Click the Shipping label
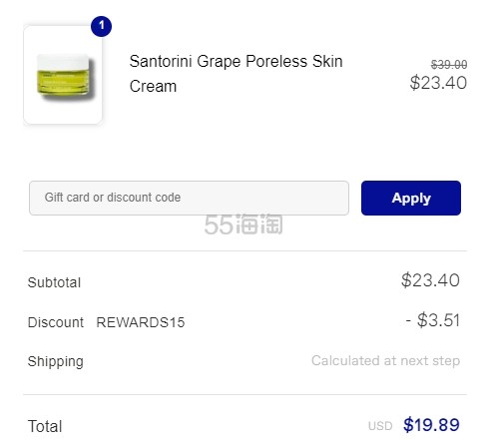This screenshot has height=448, width=488. click(56, 361)
